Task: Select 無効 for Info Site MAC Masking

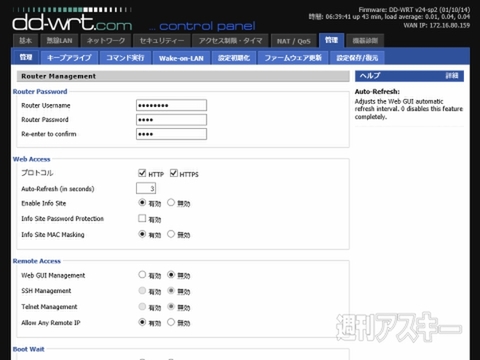Action: [171, 234]
